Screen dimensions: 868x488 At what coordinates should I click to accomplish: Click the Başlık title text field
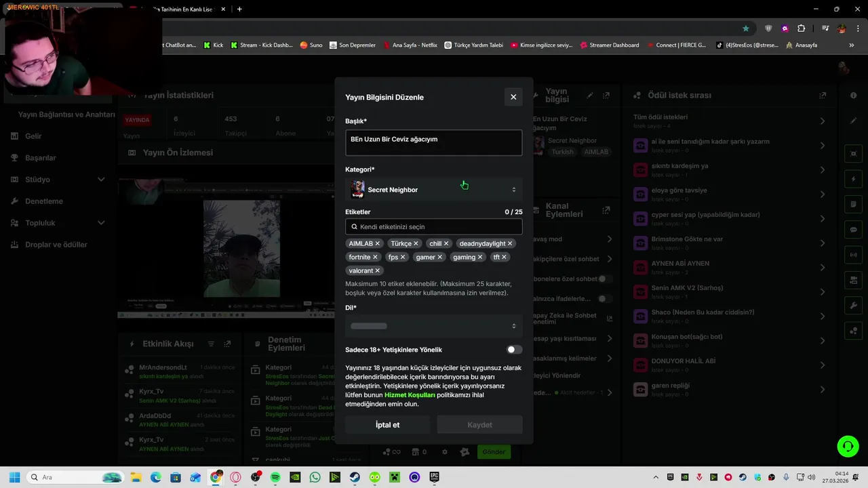click(x=434, y=142)
